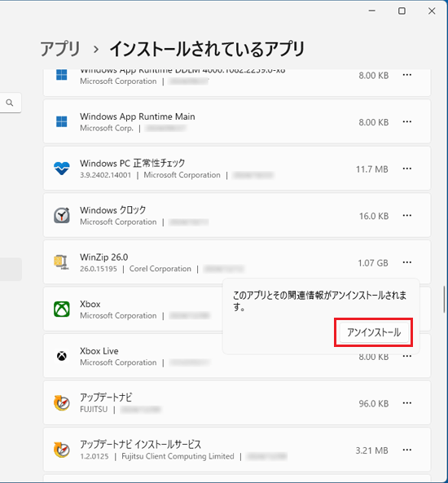Click the vertical scrollbar thumb

(444, 299)
